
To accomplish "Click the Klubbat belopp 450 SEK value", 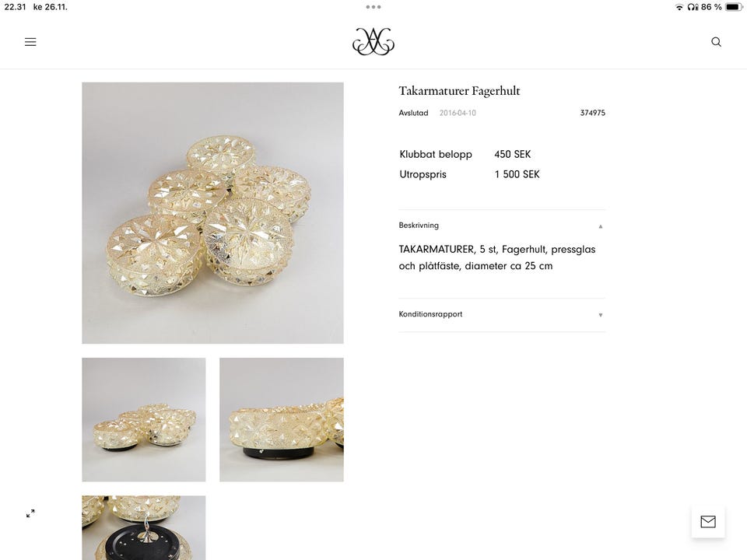I will tap(512, 154).
